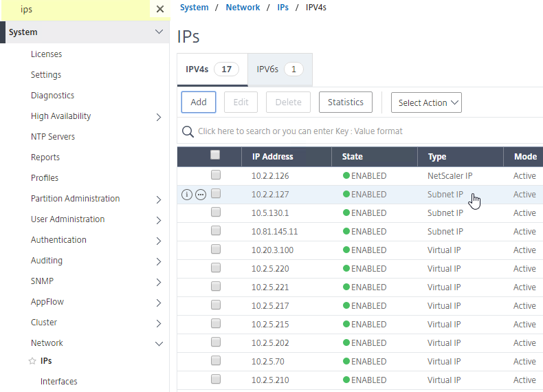Click the Edit button
Image resolution: width=543 pixels, height=392 pixels.
tap(241, 102)
